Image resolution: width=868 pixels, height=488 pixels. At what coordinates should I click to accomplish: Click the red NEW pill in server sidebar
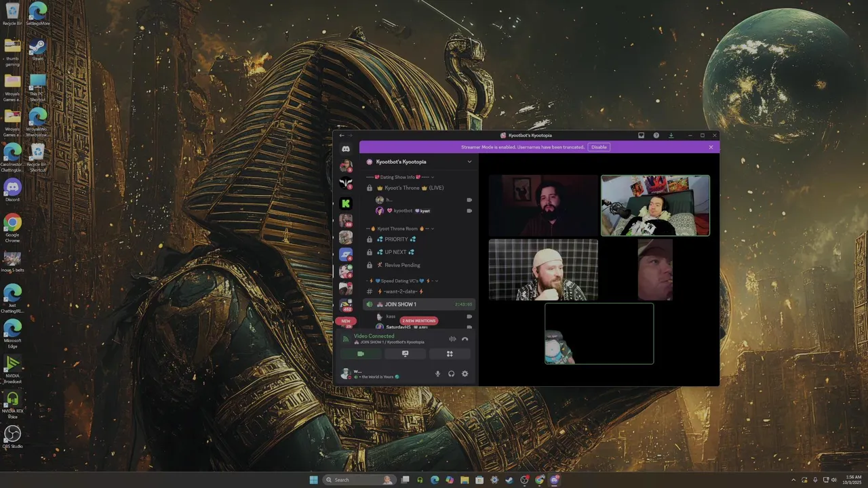(x=346, y=321)
